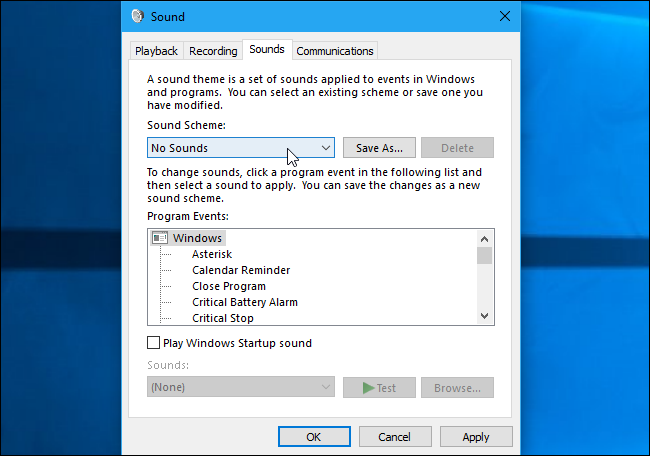
Task: Click the Cancel button
Action: [x=395, y=437]
